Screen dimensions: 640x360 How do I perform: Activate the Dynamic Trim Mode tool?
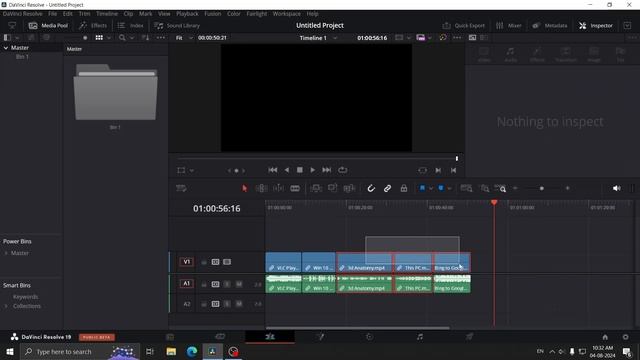[x=278, y=188]
